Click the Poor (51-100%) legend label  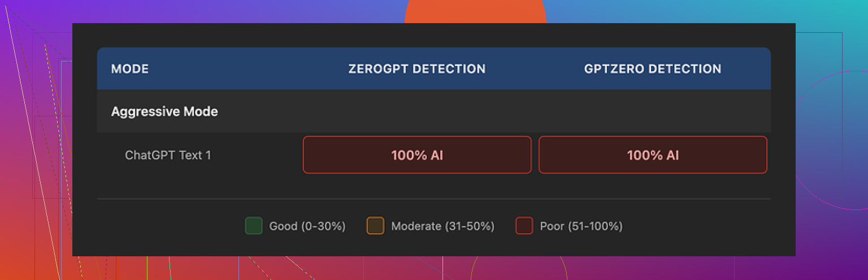(581, 226)
